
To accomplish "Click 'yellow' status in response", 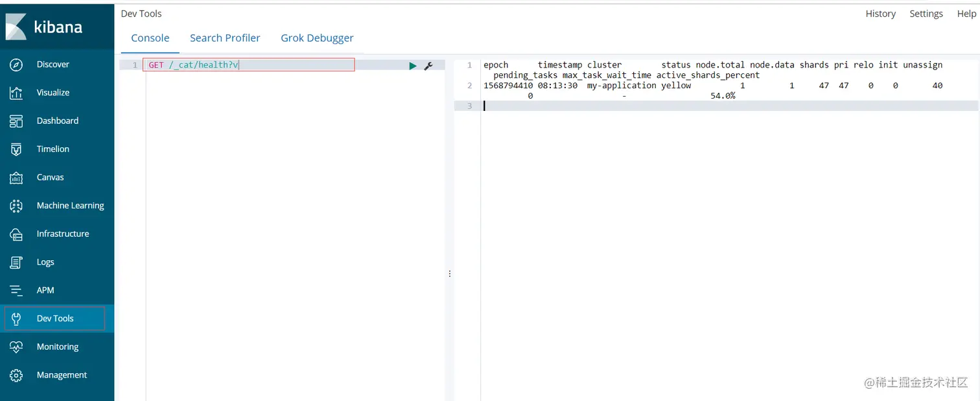I will (676, 86).
